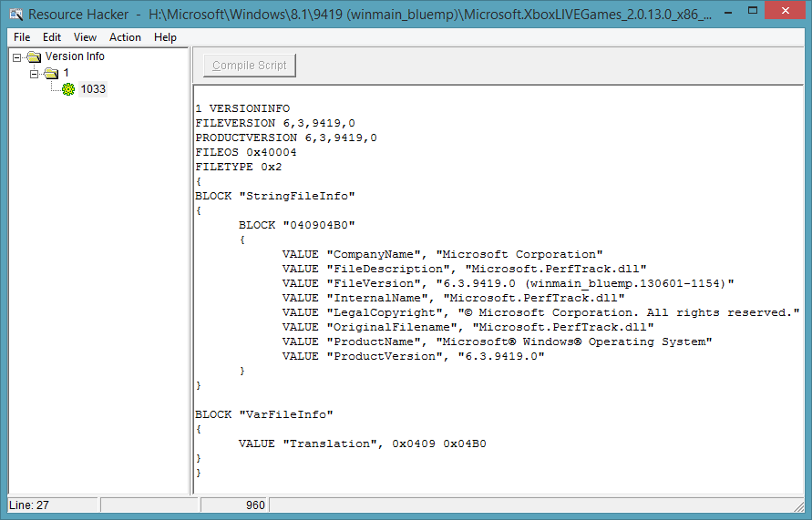Click the FILETYPE 0x2 line

[238, 167]
